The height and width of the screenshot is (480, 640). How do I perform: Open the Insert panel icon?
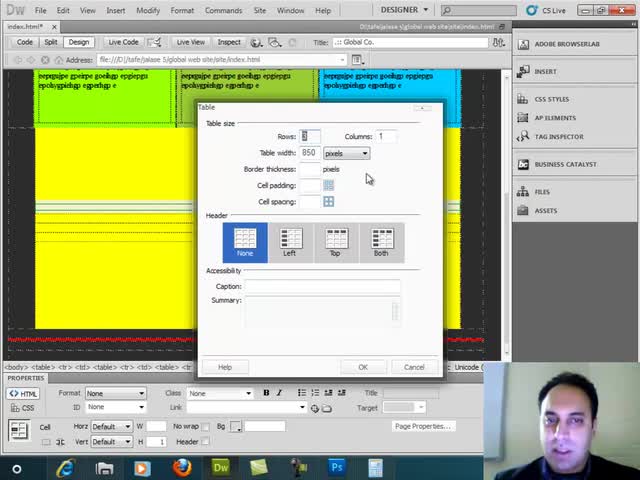click(x=523, y=71)
